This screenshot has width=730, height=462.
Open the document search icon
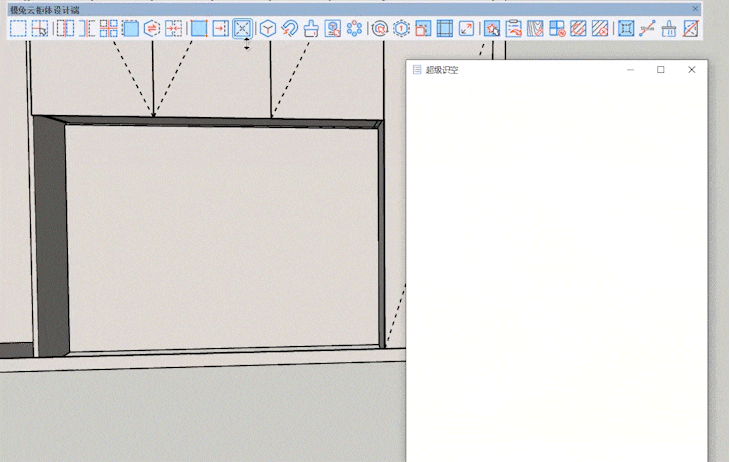(x=333, y=29)
